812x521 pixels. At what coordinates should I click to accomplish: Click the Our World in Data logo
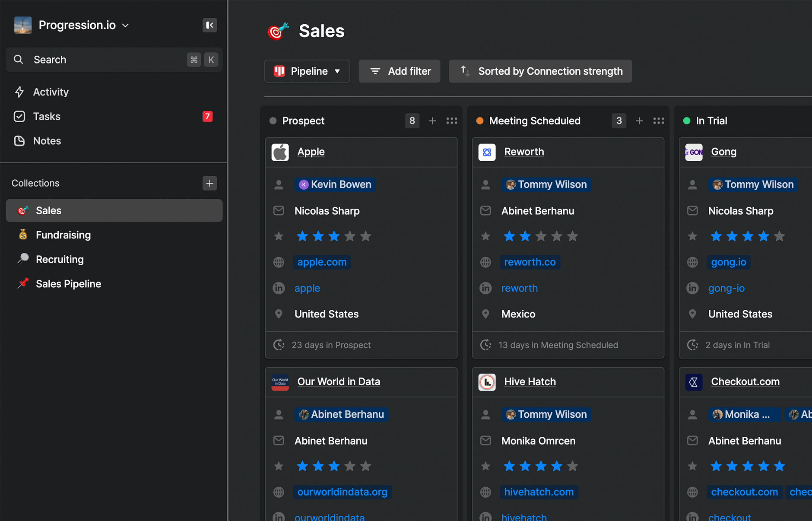pyautogui.click(x=280, y=382)
